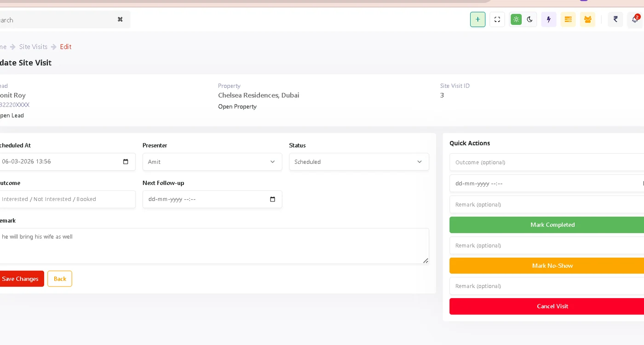Go to Site Visits breadcrumb
The height and width of the screenshot is (345, 644).
pyautogui.click(x=33, y=46)
